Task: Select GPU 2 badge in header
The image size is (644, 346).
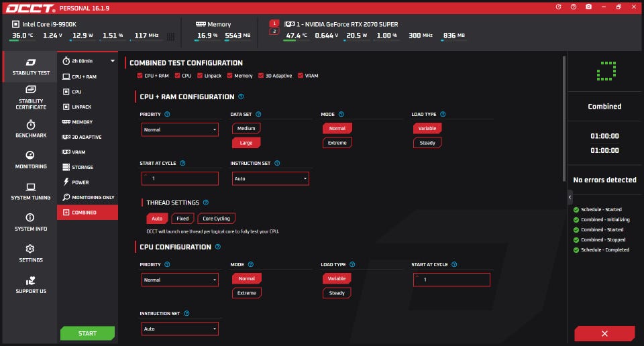Action: tap(274, 32)
